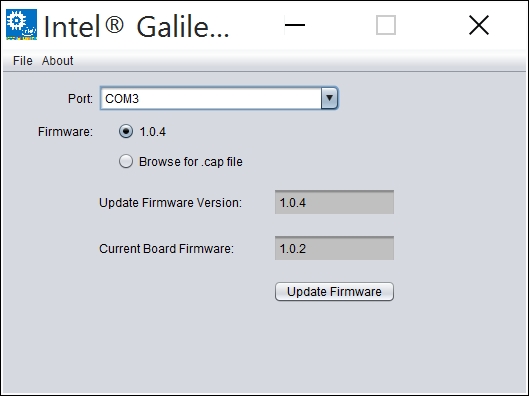Open the About menu
The image size is (529, 396).
tap(57, 61)
